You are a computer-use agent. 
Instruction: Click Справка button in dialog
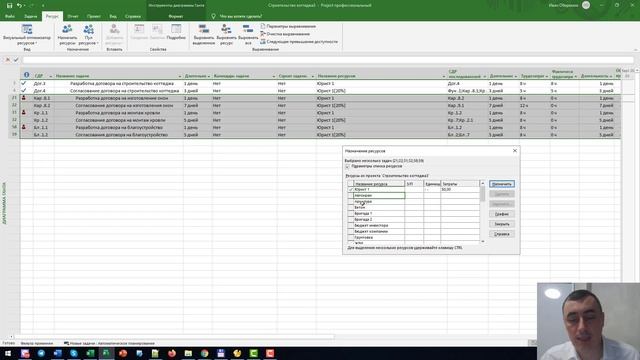coord(502,234)
